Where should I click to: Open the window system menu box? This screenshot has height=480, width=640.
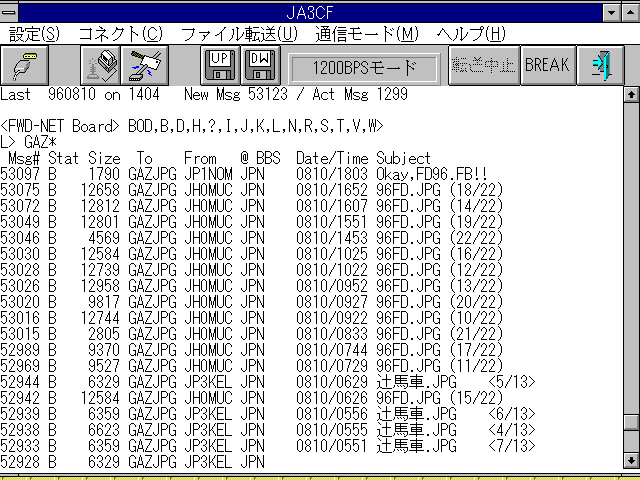click(10, 11)
